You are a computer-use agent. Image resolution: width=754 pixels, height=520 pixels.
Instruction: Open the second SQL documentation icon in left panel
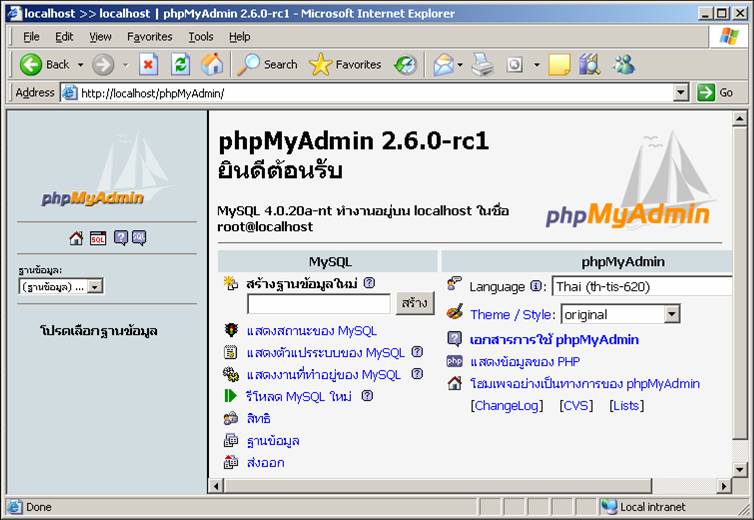139,238
